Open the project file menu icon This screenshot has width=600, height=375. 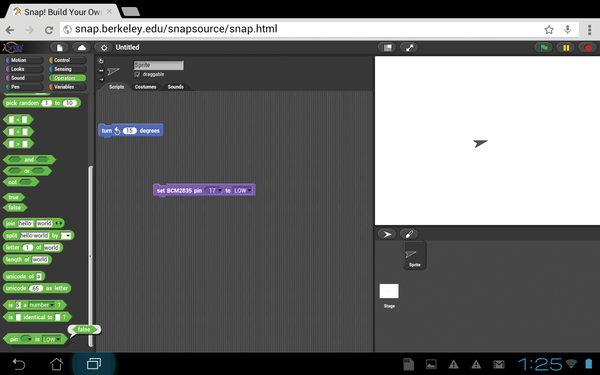[60, 47]
